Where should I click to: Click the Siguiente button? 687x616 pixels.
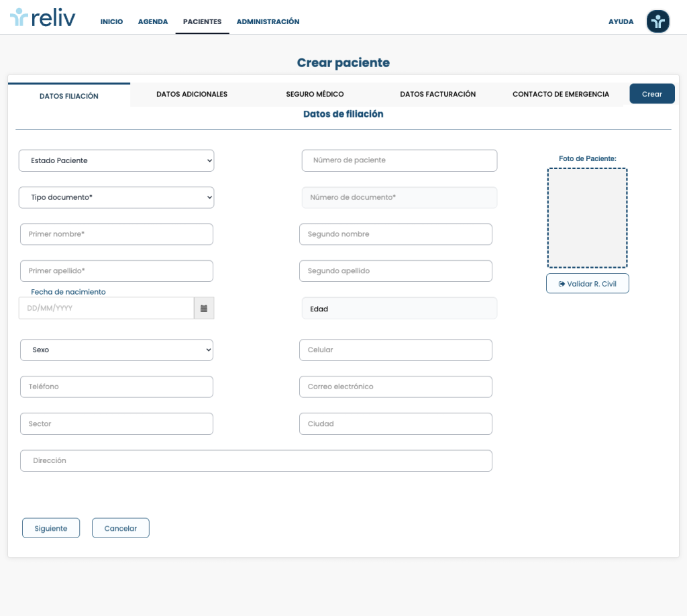pyautogui.click(x=51, y=528)
